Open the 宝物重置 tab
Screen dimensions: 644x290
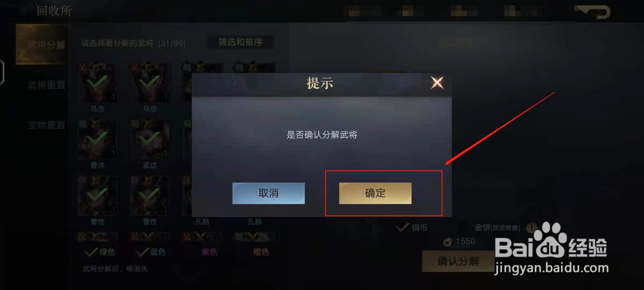coord(46,125)
